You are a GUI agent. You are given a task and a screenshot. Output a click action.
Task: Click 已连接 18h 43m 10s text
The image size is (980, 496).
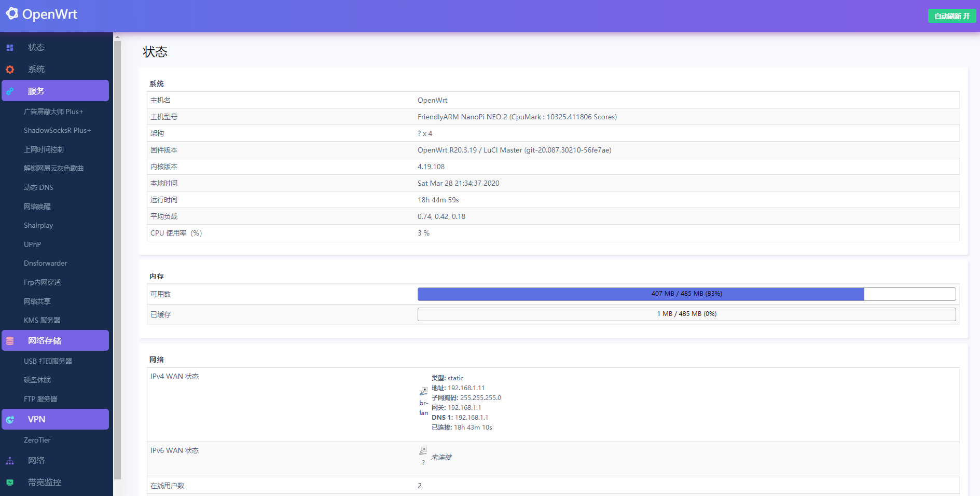click(462, 427)
